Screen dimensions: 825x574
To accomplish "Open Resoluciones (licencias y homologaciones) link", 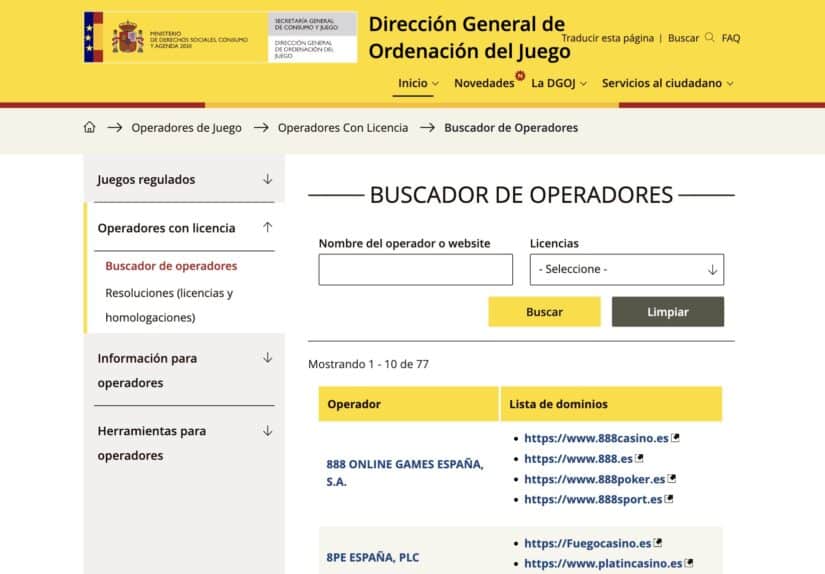I will pyautogui.click(x=169, y=305).
